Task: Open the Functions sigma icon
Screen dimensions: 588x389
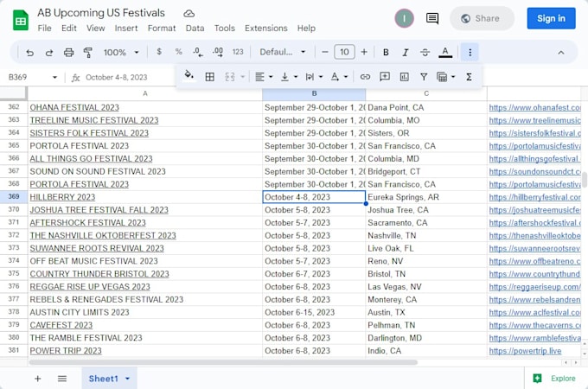Action: 469,77
